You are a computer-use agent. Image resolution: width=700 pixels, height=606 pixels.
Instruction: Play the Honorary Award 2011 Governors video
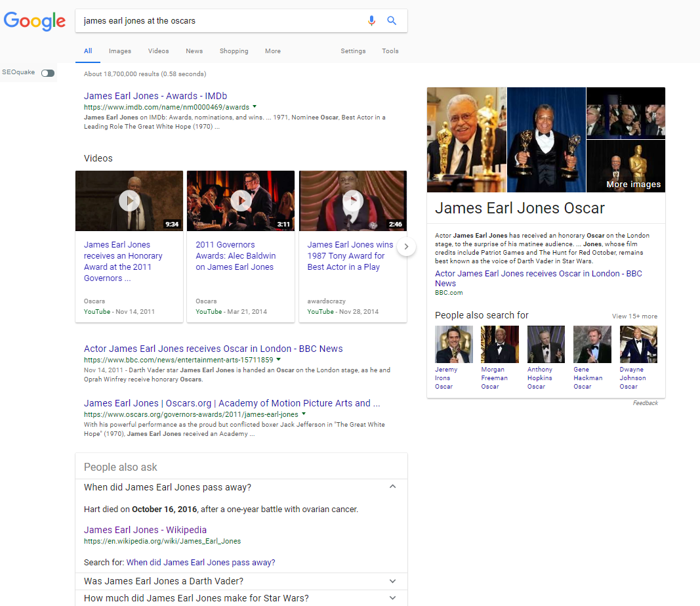129,201
